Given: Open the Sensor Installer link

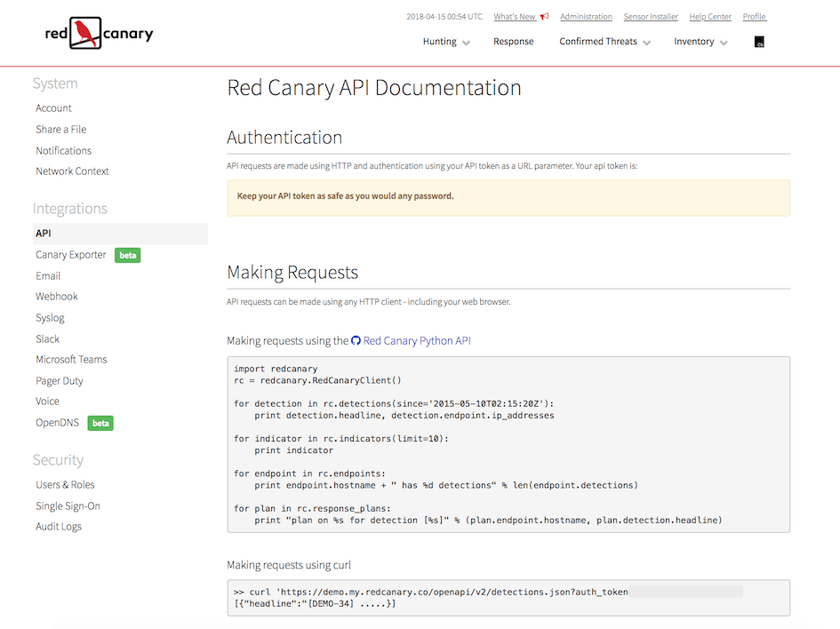Looking at the screenshot, I should 651,17.
